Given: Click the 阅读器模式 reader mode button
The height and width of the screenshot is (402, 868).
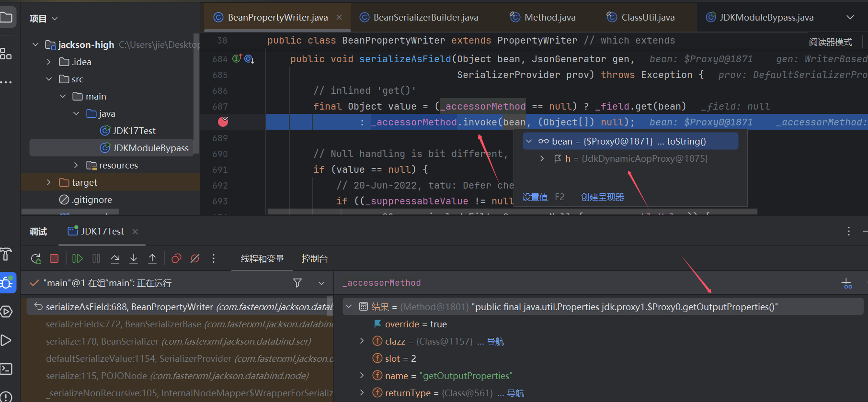Looking at the screenshot, I should (831, 42).
